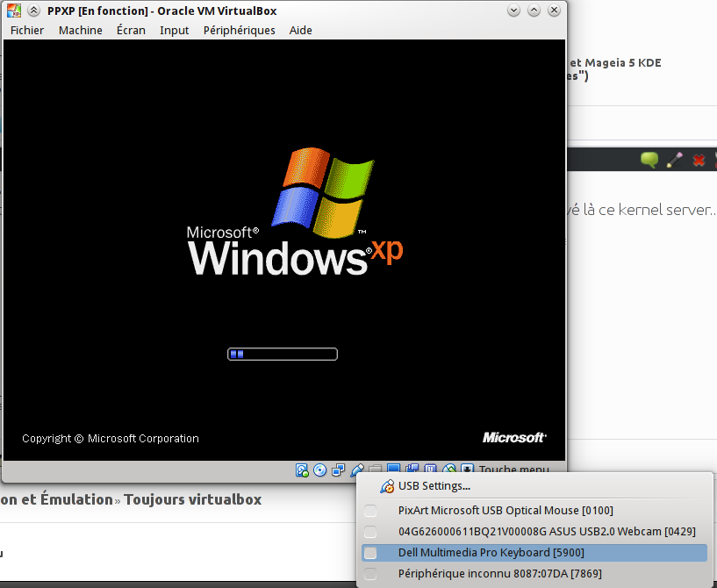Open the Émulation breadcrumb link in forum page
Image resolution: width=717 pixels, height=588 pixels.
[76, 499]
